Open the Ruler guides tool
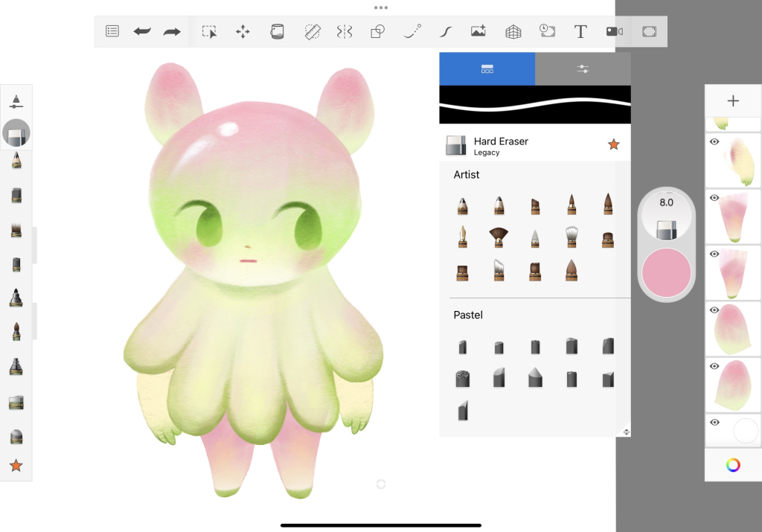The height and width of the screenshot is (532, 762). tap(313, 32)
